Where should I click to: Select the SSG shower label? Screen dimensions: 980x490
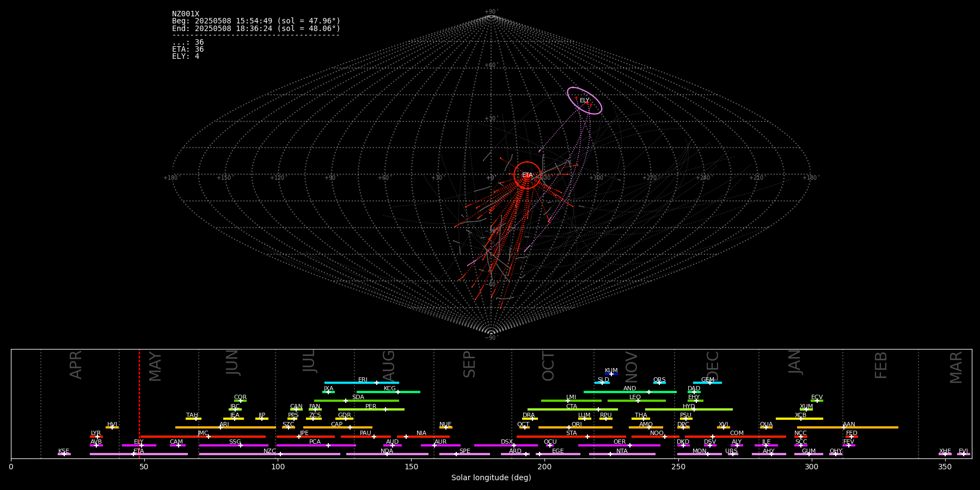click(235, 442)
